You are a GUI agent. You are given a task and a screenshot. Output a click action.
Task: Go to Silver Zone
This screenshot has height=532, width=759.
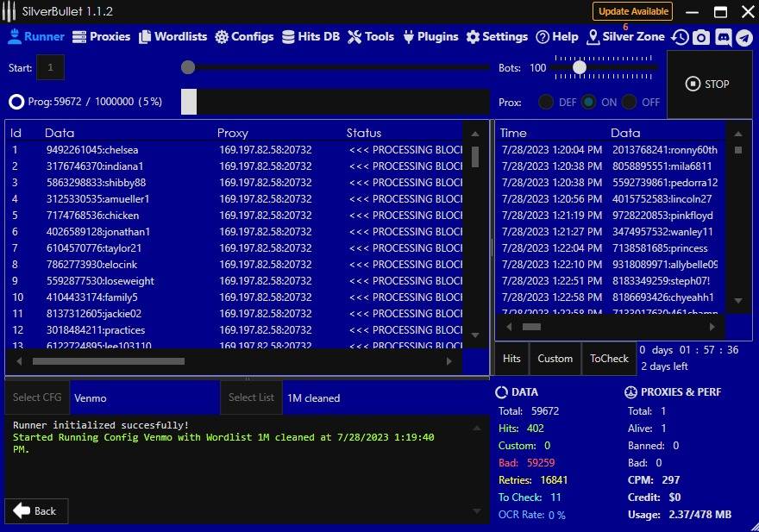click(x=625, y=37)
